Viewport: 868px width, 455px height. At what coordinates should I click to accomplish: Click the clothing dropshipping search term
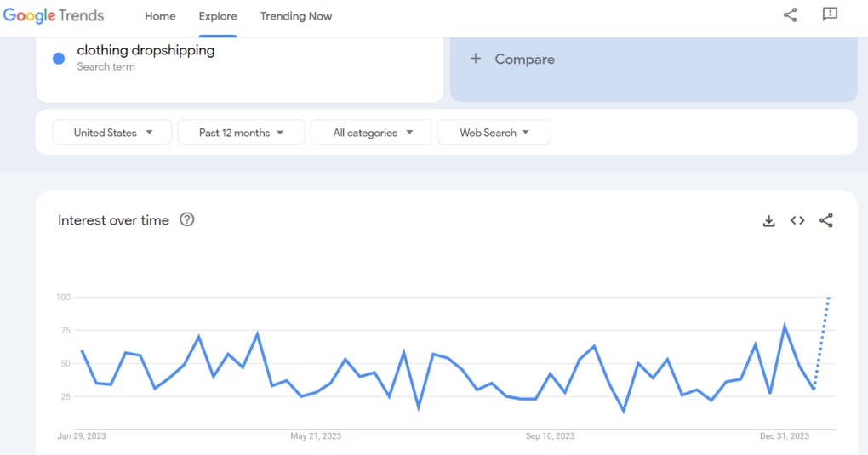146,50
